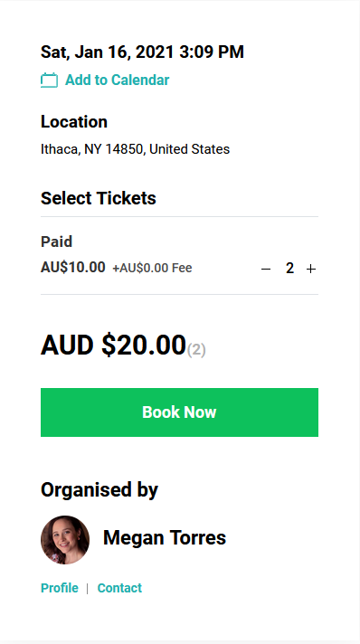The height and width of the screenshot is (644, 360).
Task: Click the Add to Calendar link text
Action: [117, 80]
